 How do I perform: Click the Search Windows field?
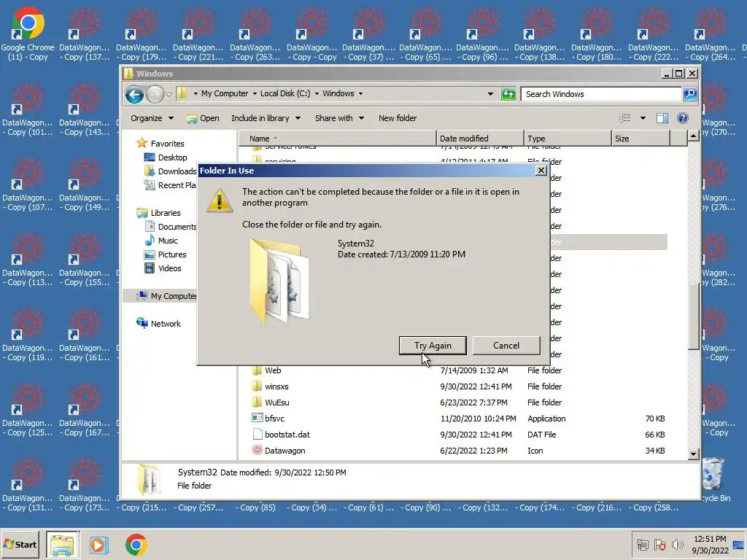pyautogui.click(x=601, y=94)
